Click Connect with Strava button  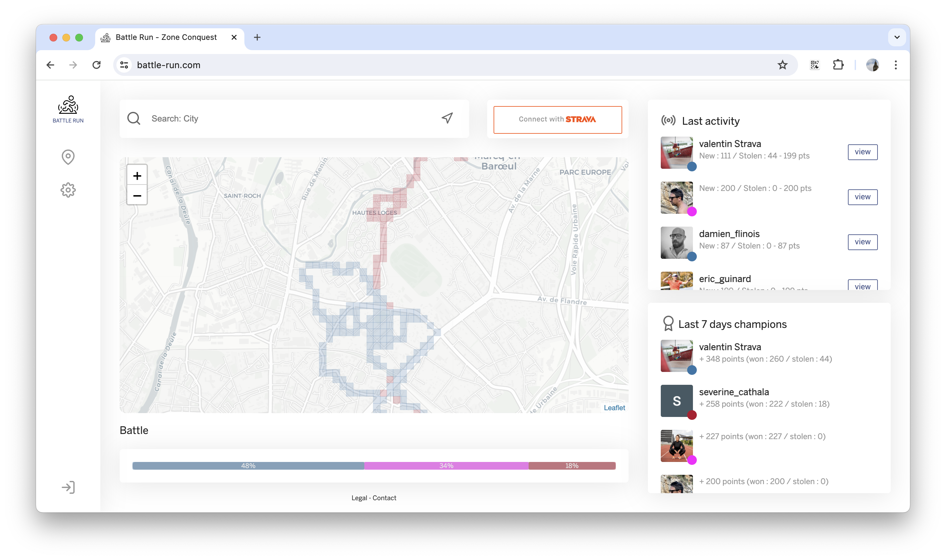tap(557, 119)
